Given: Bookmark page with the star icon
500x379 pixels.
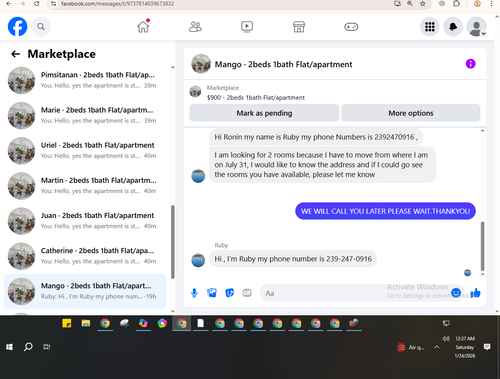Looking at the screenshot, I should (423, 4).
